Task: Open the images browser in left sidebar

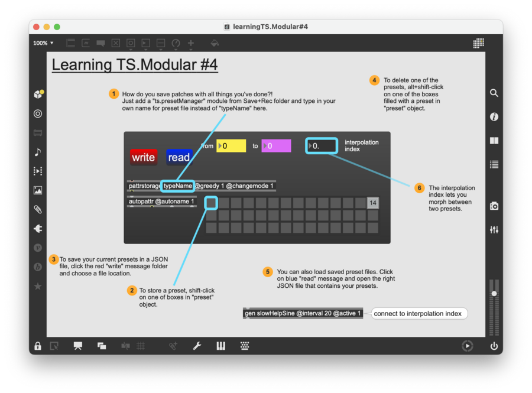Action: tap(38, 190)
